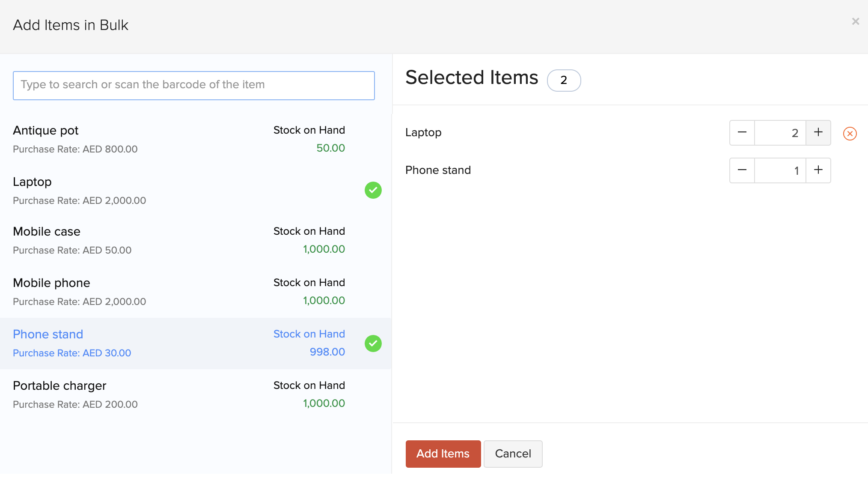The height and width of the screenshot is (478, 868).
Task: Click the search barcode input field
Action: pos(194,85)
